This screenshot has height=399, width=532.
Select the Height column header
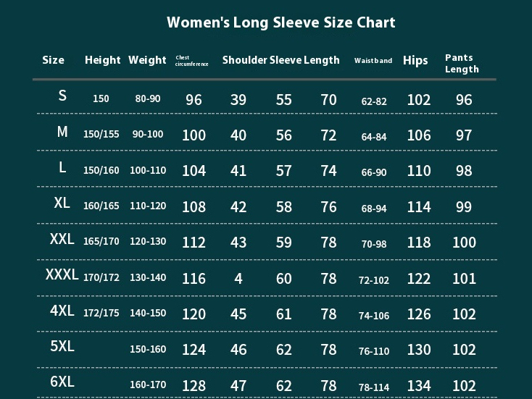[102, 60]
